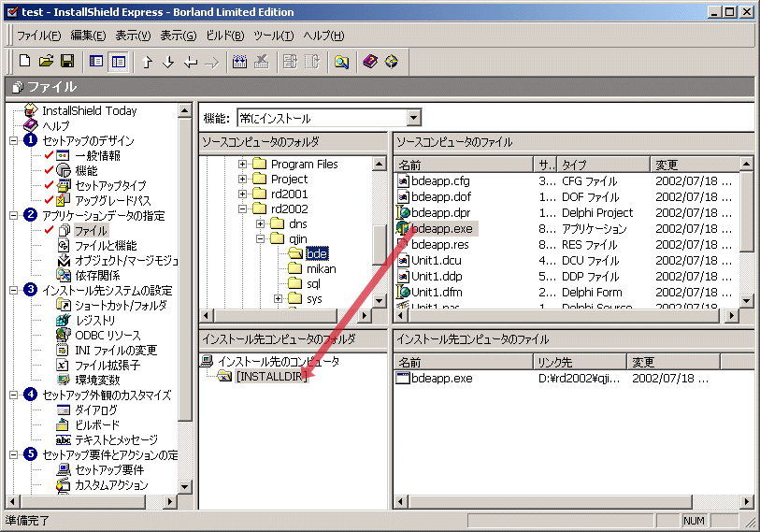The height and width of the screenshot is (532, 760).
Task: Click the InstallShield web globe toolbar icon
Action: [391, 62]
